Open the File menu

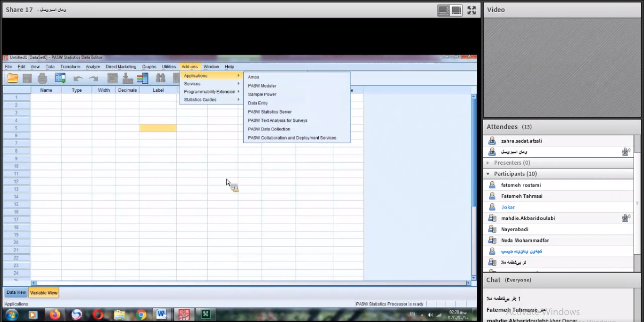(8, 67)
